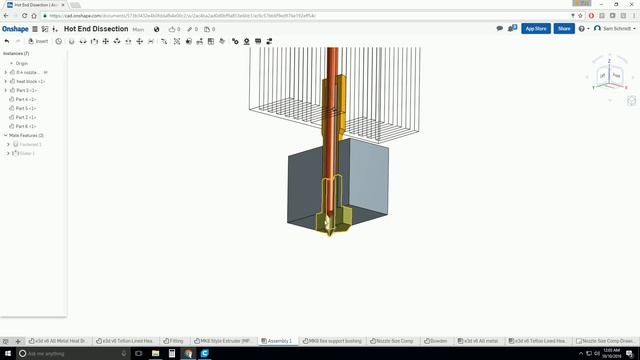
Task: Switch to e3d v6 All metal assembly tab
Action: coord(478,341)
